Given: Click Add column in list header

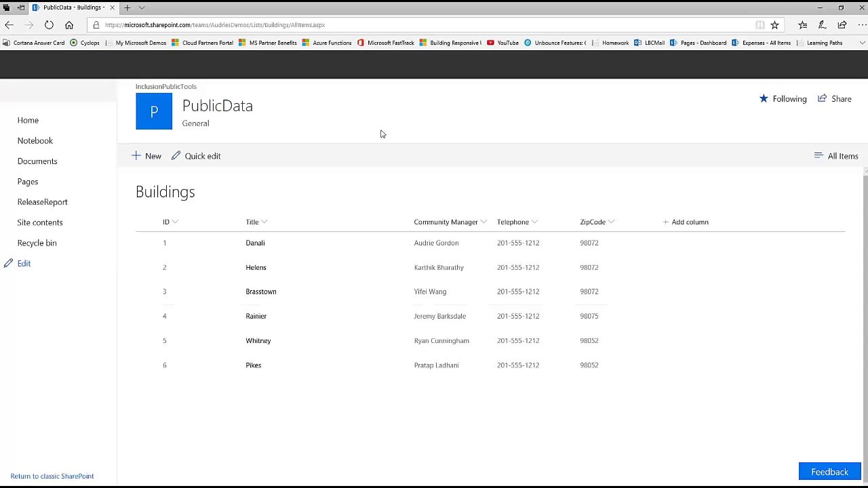Looking at the screenshot, I should (x=686, y=222).
